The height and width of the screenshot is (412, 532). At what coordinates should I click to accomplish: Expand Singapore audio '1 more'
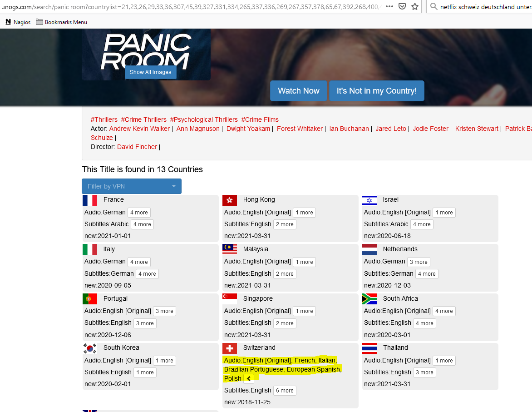tap(304, 311)
